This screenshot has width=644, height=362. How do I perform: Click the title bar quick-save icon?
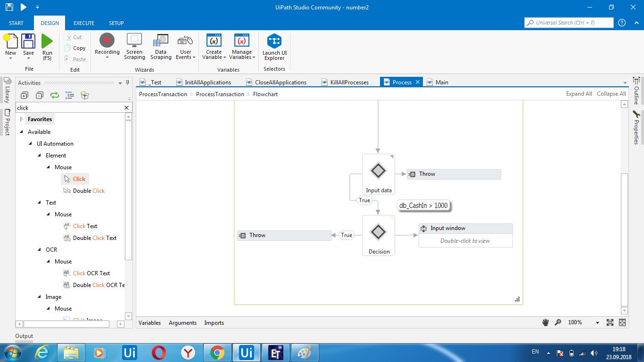[x=9, y=7]
